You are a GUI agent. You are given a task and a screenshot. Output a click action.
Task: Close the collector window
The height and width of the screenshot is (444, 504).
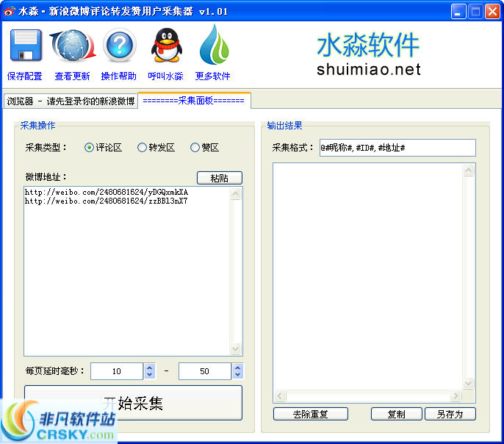492,12
